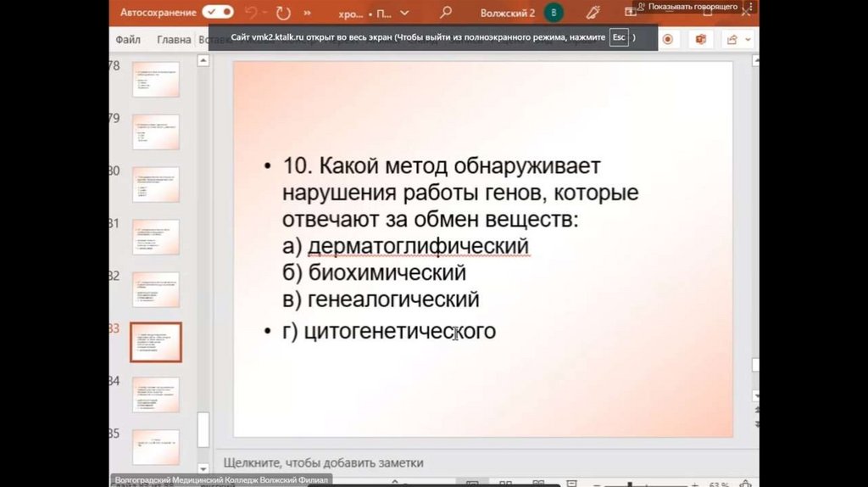Select slide thumbnail 80
Image resolution: width=868 pixels, height=487 pixels.
(155, 184)
